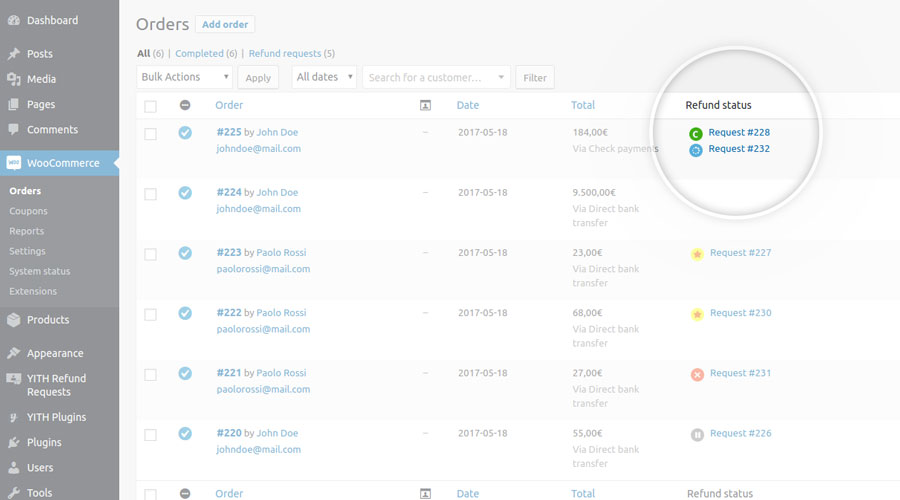The image size is (900, 500).
Task: Click the blue processing icon beside Request #232
Action: 696,149
